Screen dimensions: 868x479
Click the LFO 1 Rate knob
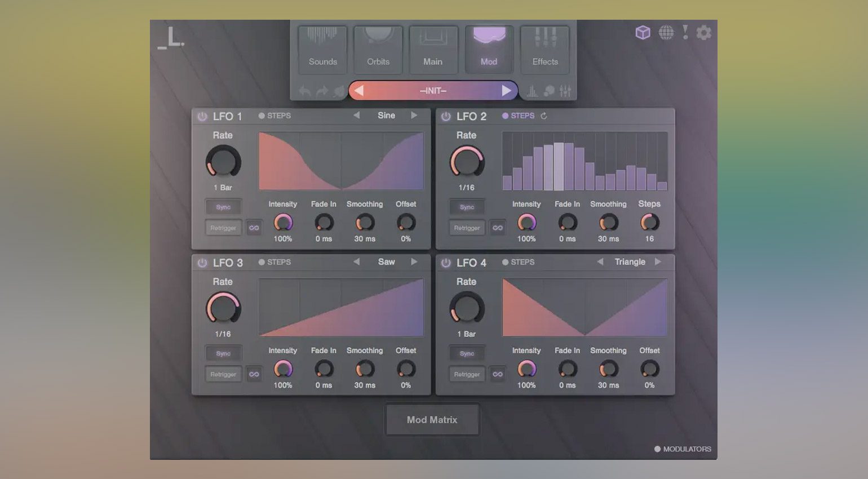click(x=223, y=162)
